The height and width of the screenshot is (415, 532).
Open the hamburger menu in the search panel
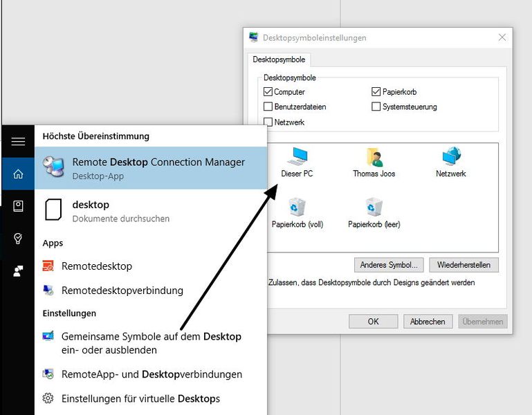(x=18, y=141)
